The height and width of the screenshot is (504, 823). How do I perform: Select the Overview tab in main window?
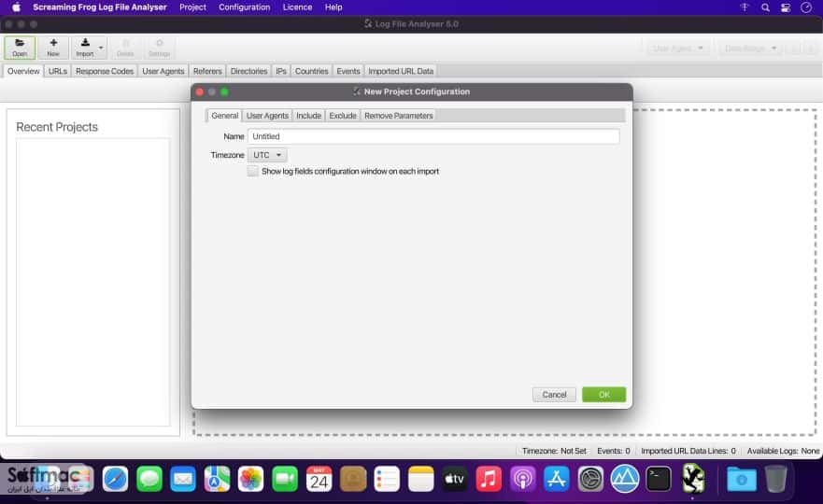(x=23, y=71)
